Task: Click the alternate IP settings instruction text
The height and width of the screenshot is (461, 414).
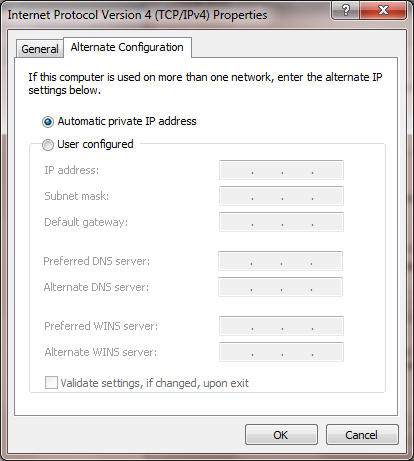Action: [205, 83]
